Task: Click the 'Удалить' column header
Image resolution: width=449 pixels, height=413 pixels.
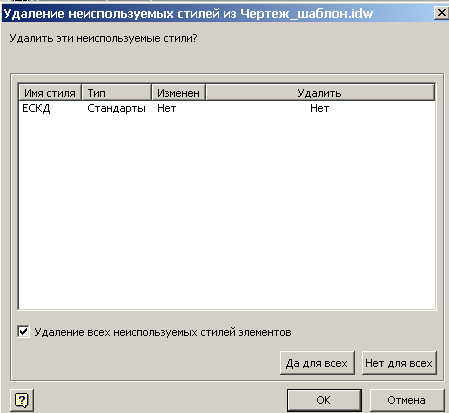Action: (320, 93)
